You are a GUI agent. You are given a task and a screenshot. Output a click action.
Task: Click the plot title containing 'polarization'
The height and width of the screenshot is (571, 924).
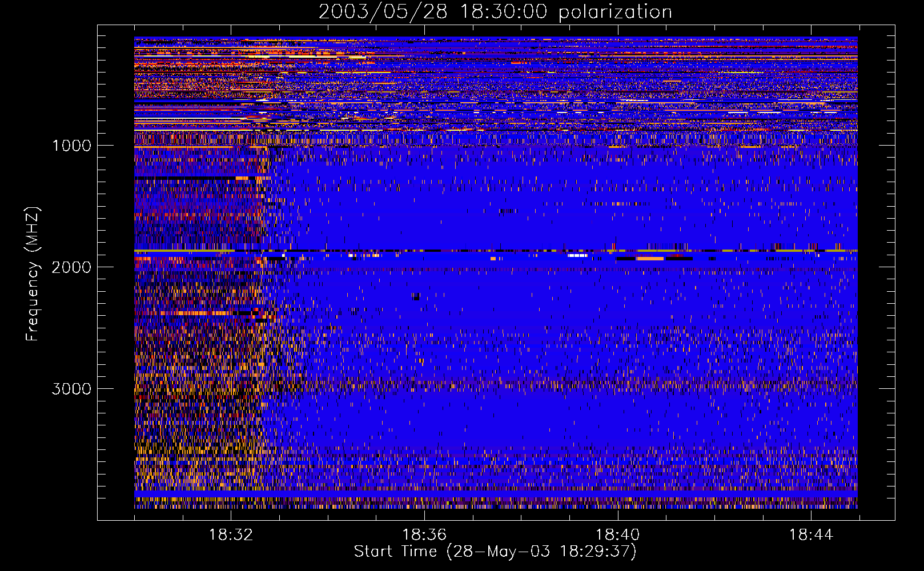[495, 12]
